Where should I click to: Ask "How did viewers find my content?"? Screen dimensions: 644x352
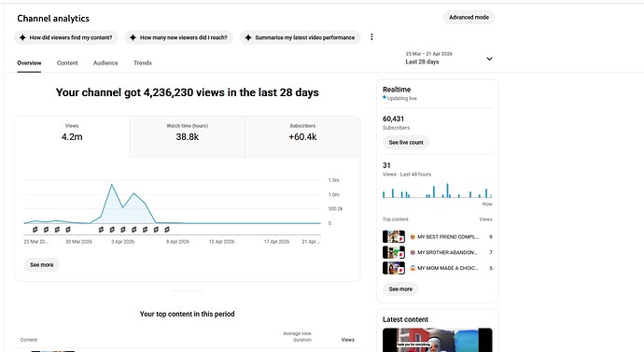coord(66,37)
